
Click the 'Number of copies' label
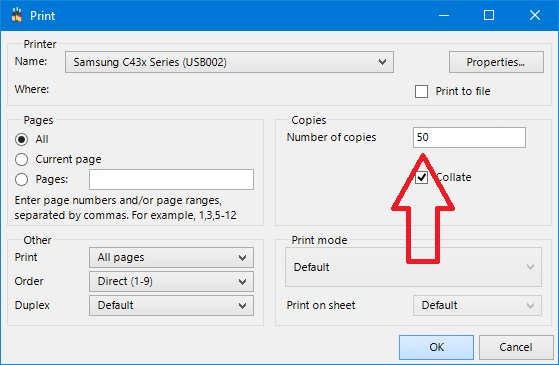pyautogui.click(x=331, y=137)
